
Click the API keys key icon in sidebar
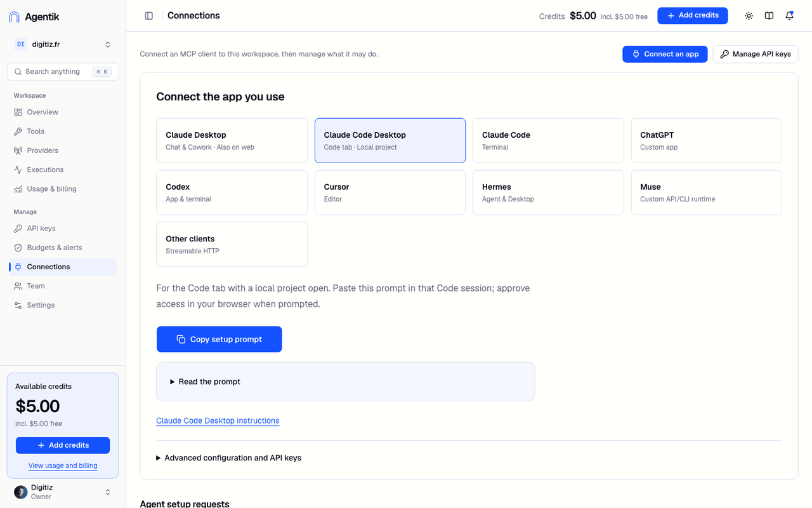tap(18, 229)
